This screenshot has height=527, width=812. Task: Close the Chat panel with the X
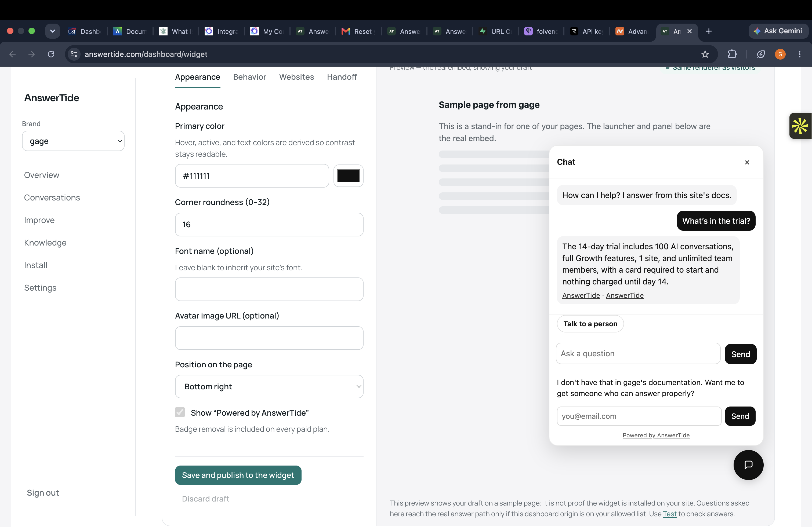(747, 162)
